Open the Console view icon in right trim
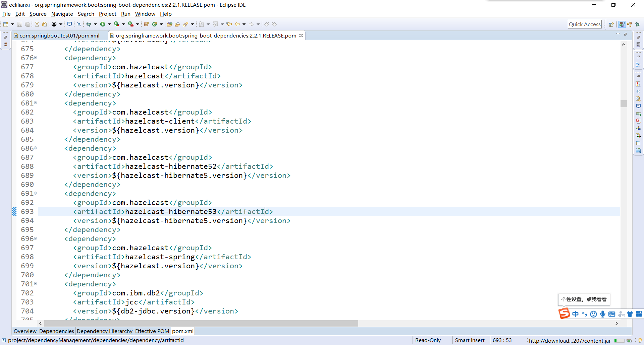The image size is (644, 345). point(638,106)
